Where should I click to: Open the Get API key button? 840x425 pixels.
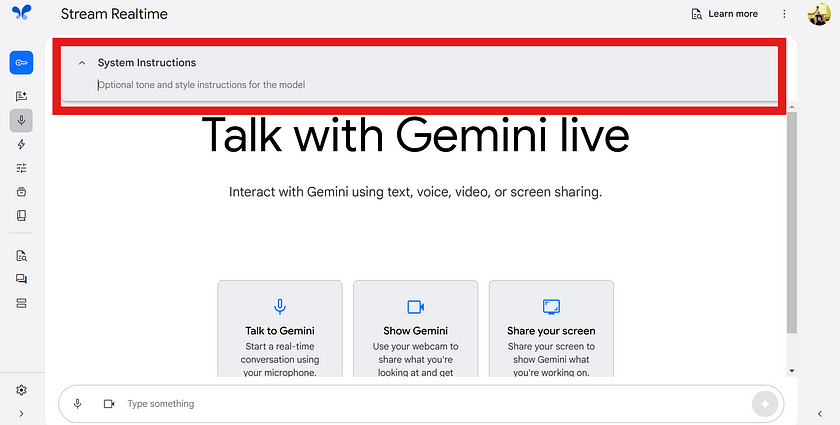tap(21, 63)
